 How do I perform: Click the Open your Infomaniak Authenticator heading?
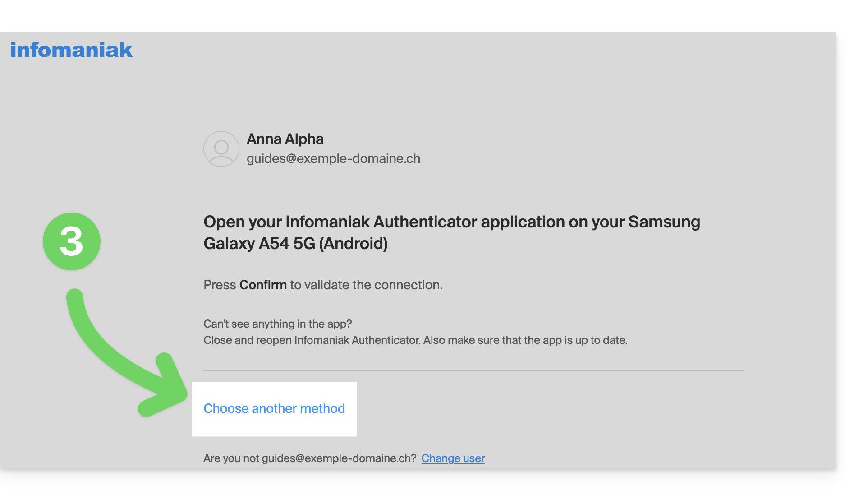click(452, 233)
